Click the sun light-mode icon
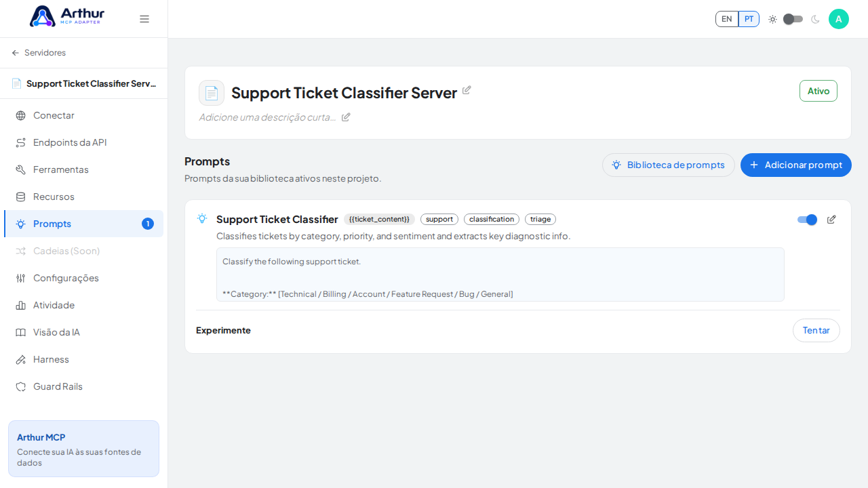This screenshot has width=868, height=488. point(772,19)
